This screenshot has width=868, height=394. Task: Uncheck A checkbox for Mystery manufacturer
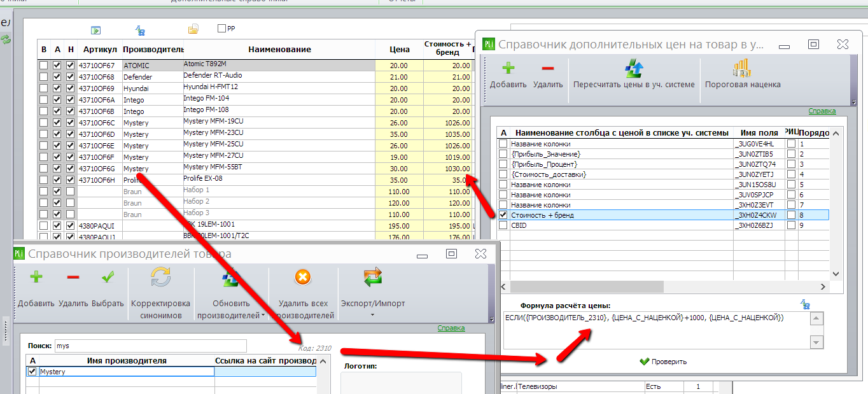click(32, 372)
